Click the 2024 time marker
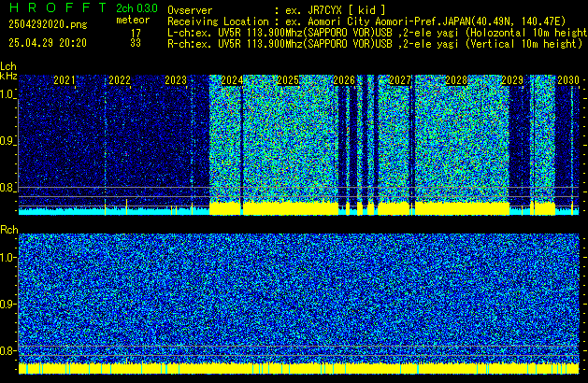This screenshot has width=588, height=383. [x=232, y=80]
